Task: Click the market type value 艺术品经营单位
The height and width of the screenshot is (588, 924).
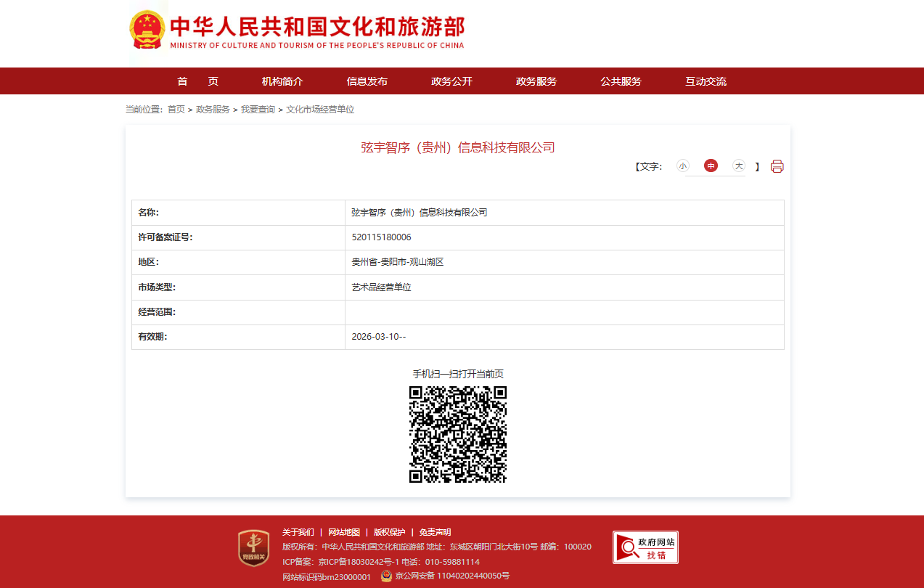Action: coord(381,287)
